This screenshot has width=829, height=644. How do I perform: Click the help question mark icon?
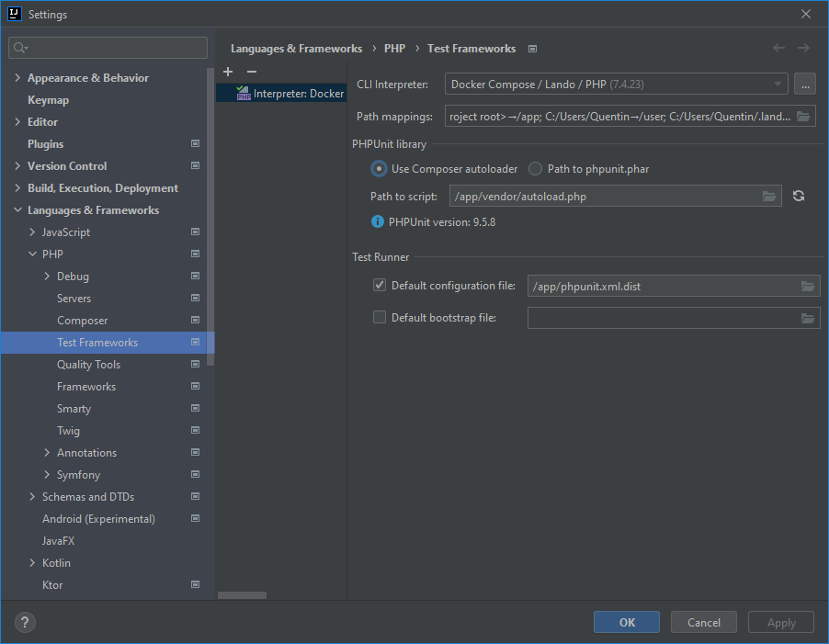[25, 622]
